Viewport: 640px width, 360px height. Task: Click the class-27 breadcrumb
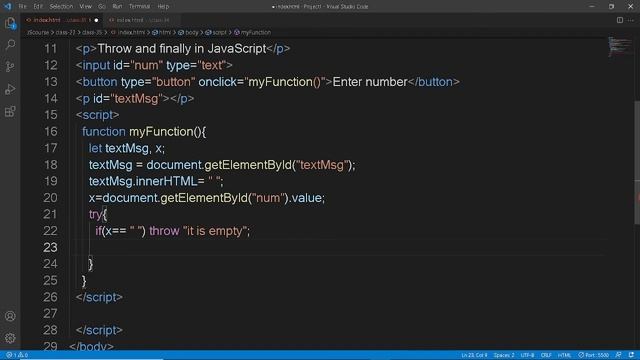(x=65, y=32)
